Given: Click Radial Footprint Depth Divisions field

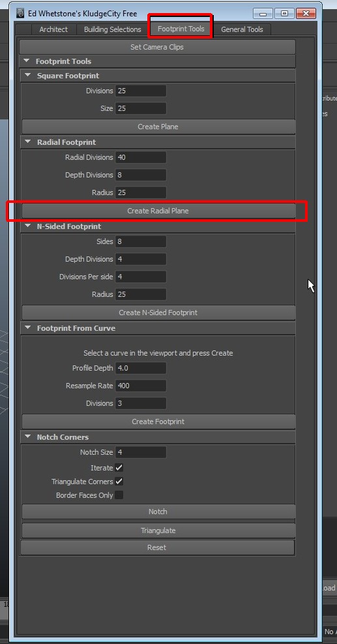Looking at the screenshot, I should (x=141, y=175).
